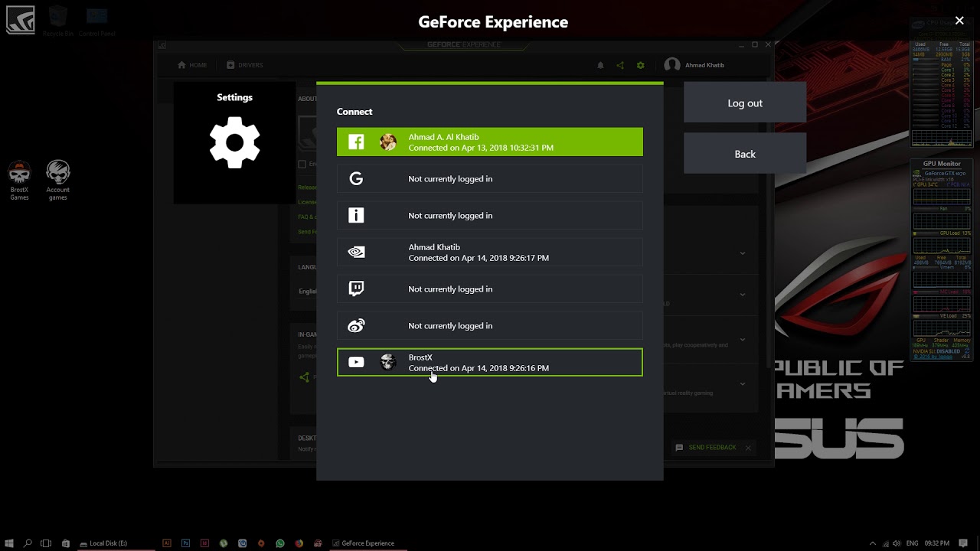Screen dimensions: 980x551
Task: Click the Imgur account icon
Action: tap(356, 216)
